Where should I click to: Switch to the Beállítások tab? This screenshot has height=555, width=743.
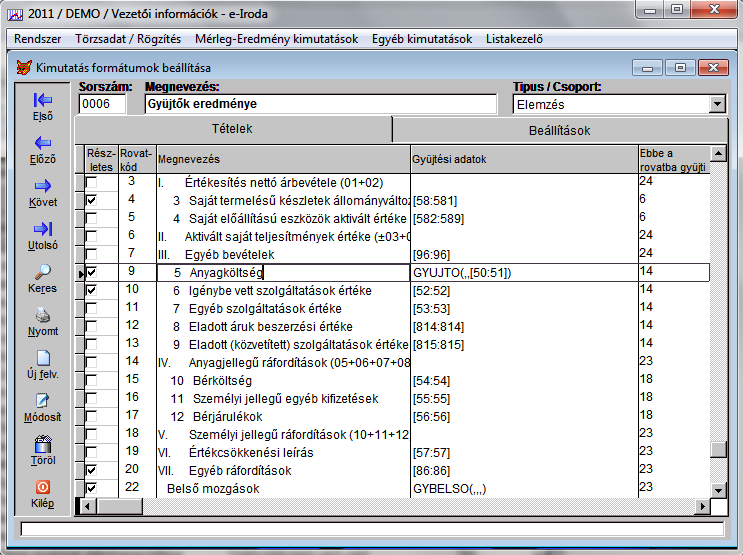coord(559,130)
